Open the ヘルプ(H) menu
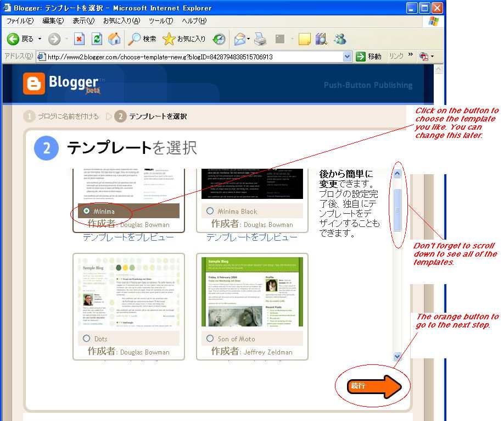The height and width of the screenshot is (421, 504). click(194, 21)
